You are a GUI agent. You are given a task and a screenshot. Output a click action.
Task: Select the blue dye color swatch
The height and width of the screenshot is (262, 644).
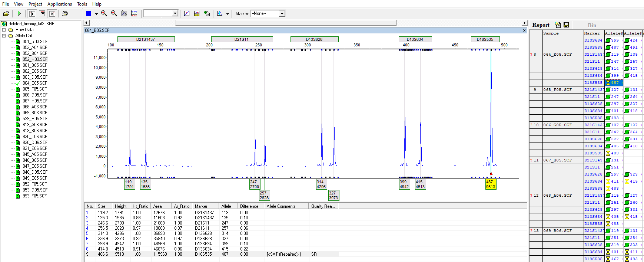89,14
